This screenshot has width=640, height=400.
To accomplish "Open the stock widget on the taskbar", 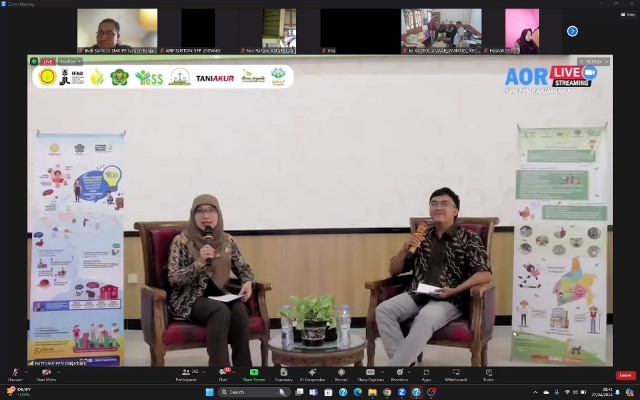I will click(x=18, y=392).
